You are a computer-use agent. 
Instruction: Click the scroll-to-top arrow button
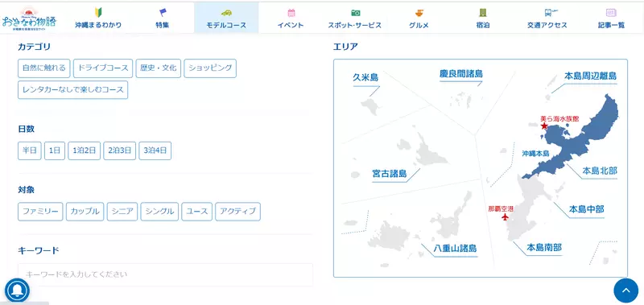(x=626, y=291)
